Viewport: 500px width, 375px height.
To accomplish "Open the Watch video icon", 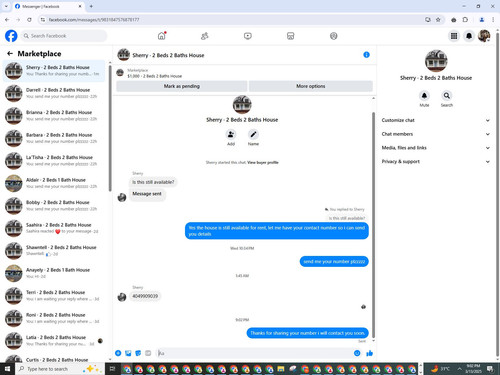I will [248, 36].
